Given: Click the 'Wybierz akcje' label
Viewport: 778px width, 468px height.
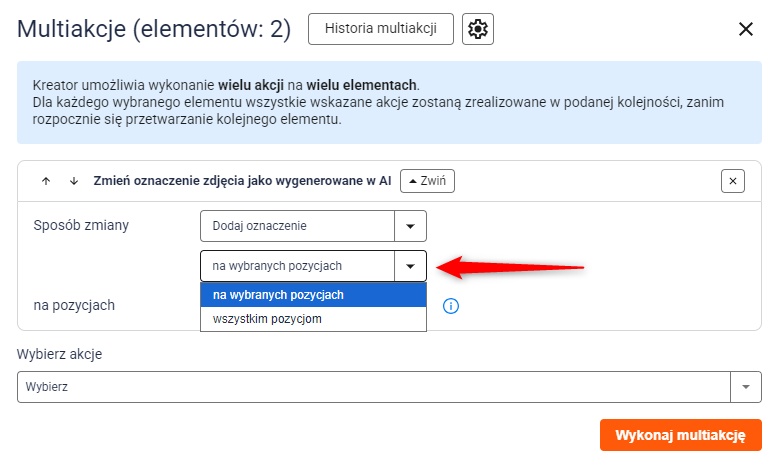Looking at the screenshot, I should pos(60,354).
